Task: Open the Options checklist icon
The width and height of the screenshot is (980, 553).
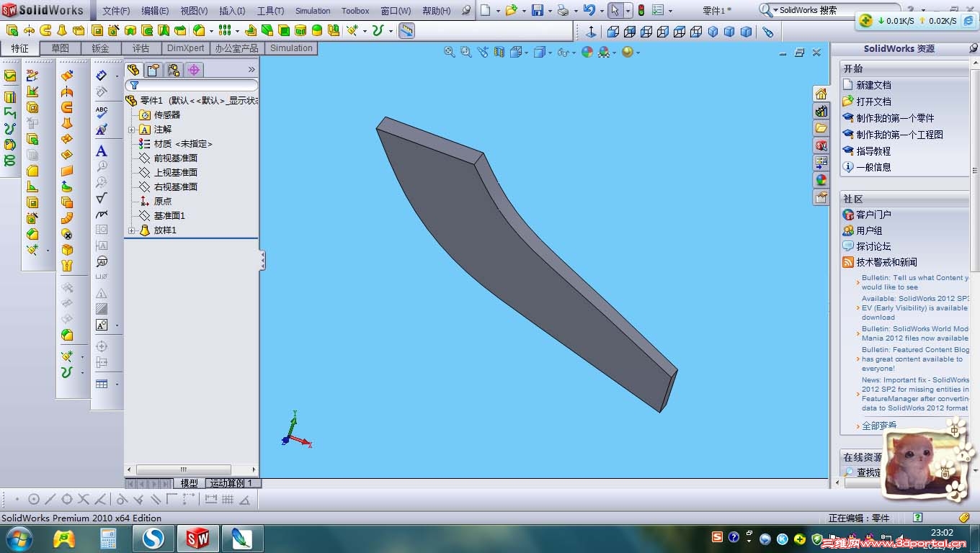Action: (658, 10)
